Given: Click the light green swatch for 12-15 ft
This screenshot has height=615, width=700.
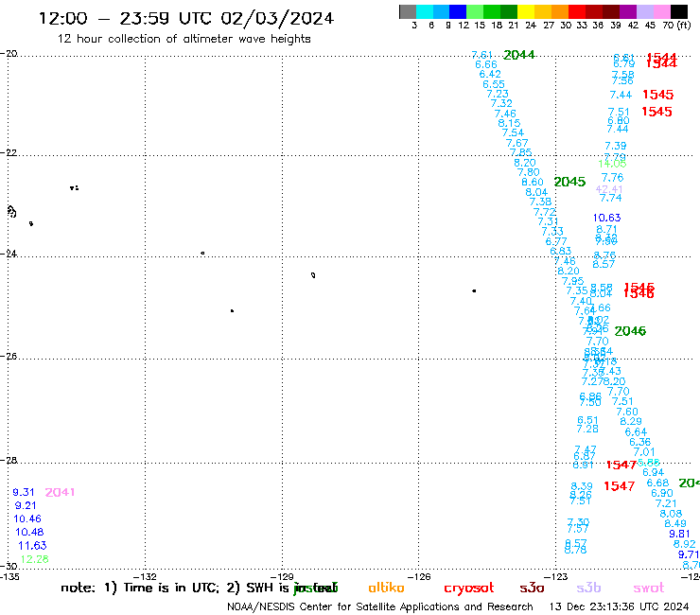Looking at the screenshot, I should coord(475,11).
